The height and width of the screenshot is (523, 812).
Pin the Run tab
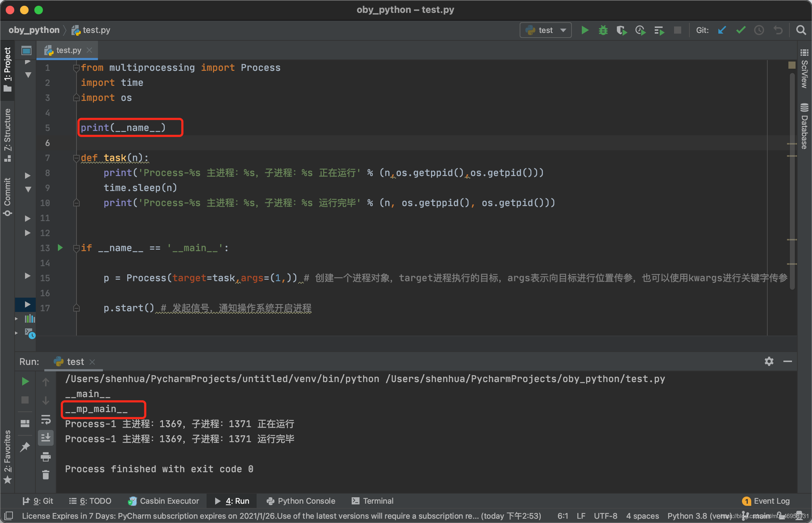tap(25, 447)
